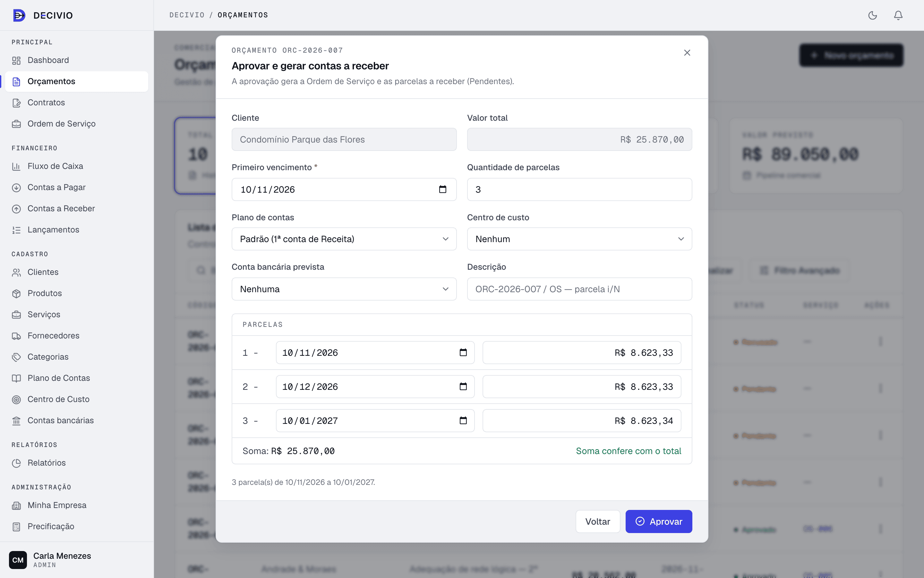
Task: Click the Decivio logo icon
Action: (x=19, y=15)
